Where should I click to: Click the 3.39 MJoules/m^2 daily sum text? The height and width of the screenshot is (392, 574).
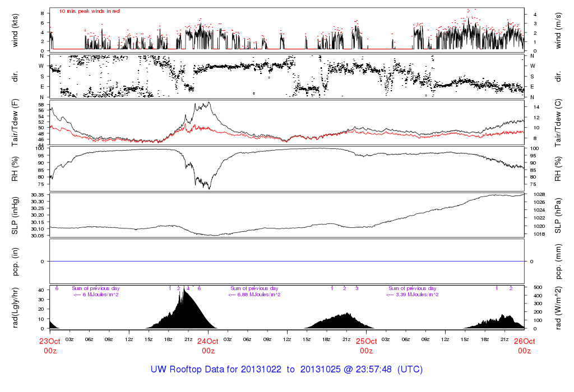pos(413,295)
